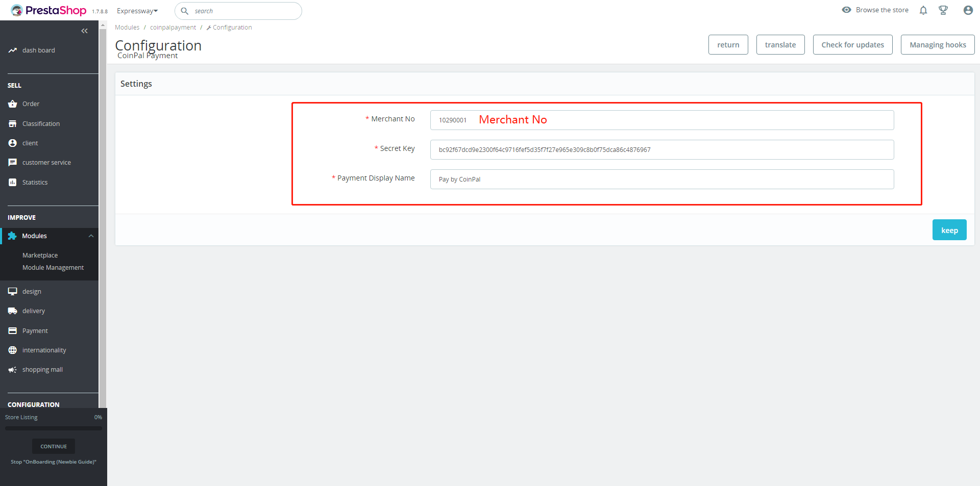
Task: Click the SELL section heading
Action: (14, 86)
